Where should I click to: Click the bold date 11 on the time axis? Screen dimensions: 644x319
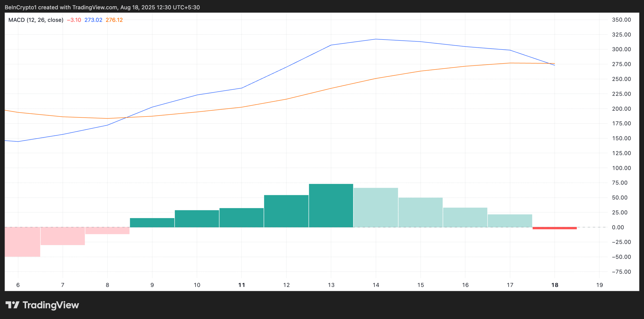[242, 285]
